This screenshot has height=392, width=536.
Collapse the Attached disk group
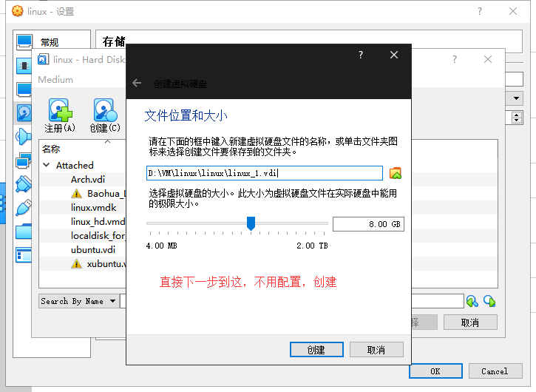click(47, 165)
